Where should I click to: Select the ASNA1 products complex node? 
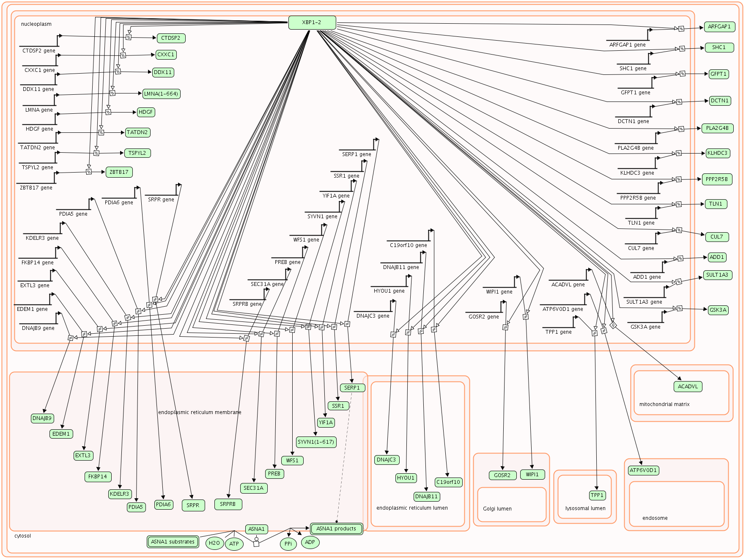coord(336,529)
